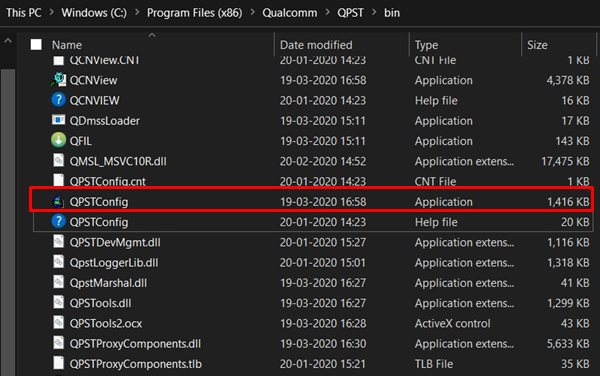Click the QPSTProxyComponents.dll file icon
600x376 pixels.
tap(58, 343)
